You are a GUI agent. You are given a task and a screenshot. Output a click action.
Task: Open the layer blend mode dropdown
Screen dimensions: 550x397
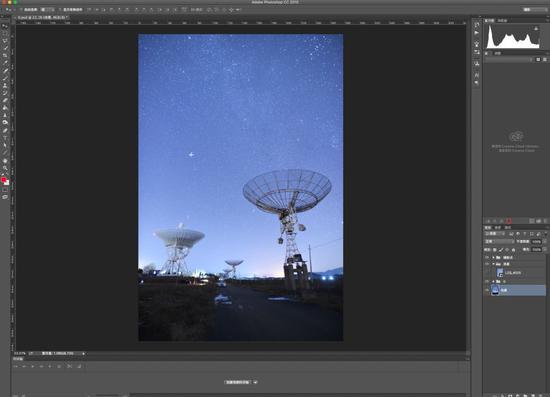click(499, 242)
